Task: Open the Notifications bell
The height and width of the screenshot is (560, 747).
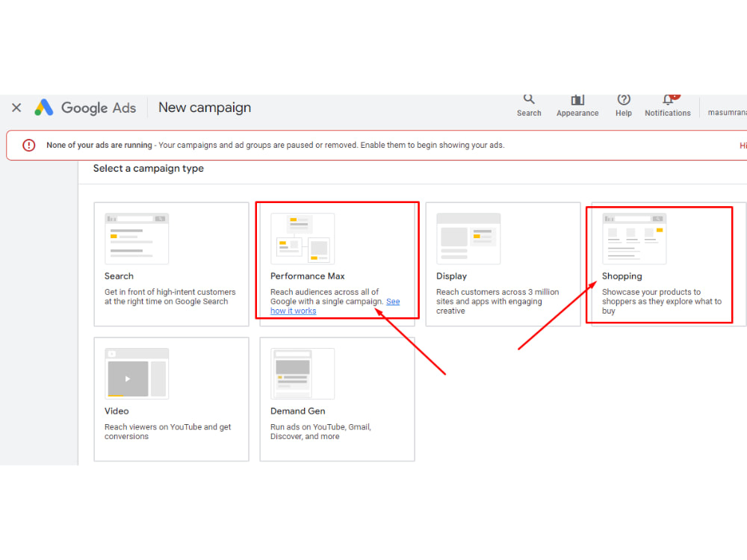Action: coord(668,99)
